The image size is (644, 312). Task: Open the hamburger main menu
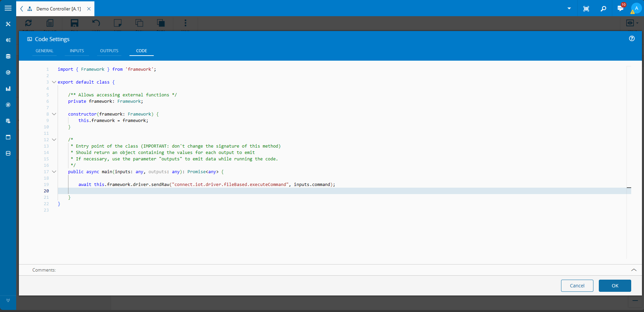pyautogui.click(x=8, y=8)
